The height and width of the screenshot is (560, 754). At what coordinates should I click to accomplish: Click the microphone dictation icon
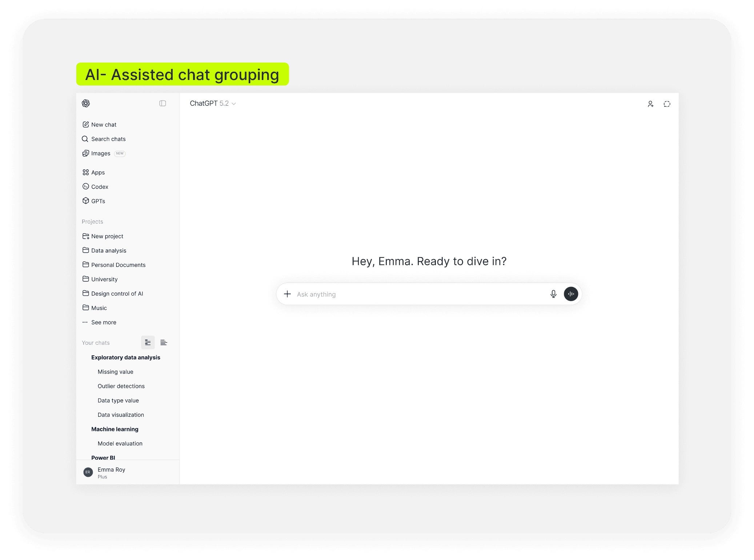553,294
